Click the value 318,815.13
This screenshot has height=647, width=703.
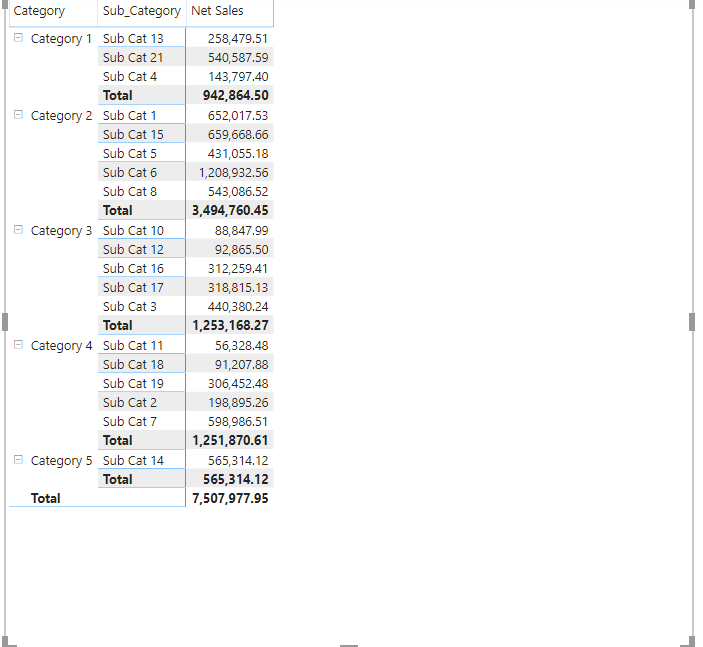tap(238, 287)
